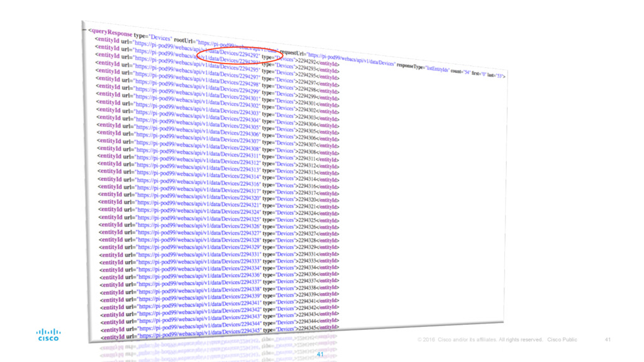Click the entityId row for 2294336
The image size is (644, 362).
220,275
